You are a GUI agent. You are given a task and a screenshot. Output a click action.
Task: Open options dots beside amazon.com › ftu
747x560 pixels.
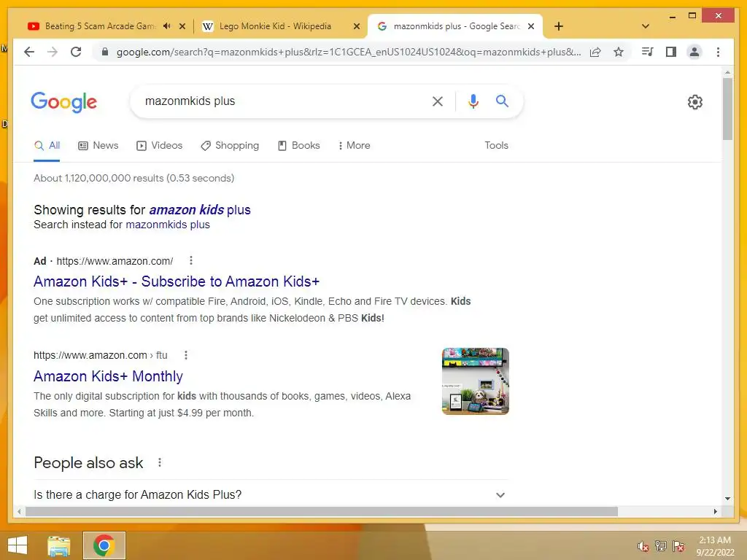(x=186, y=355)
